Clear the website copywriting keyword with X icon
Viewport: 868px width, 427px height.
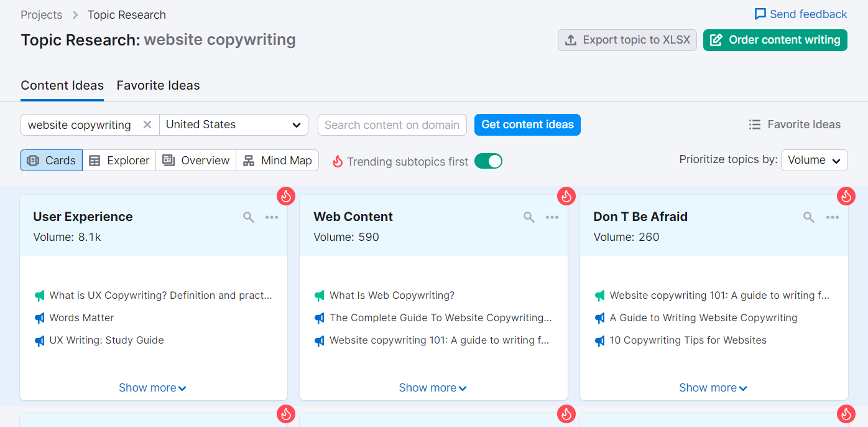pos(147,124)
